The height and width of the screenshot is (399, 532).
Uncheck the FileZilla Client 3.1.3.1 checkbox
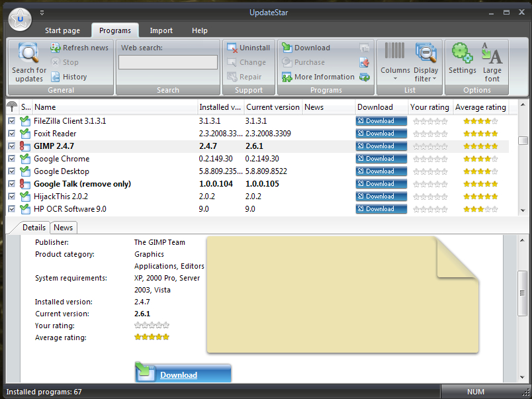[12, 121]
